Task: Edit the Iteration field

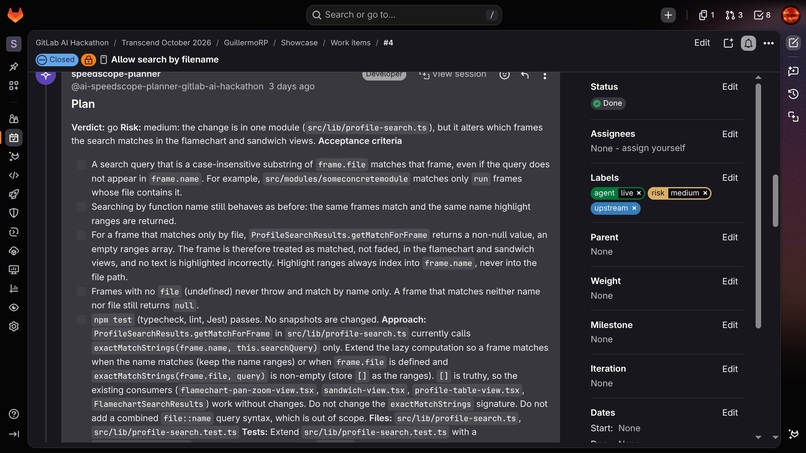Action: (730, 369)
